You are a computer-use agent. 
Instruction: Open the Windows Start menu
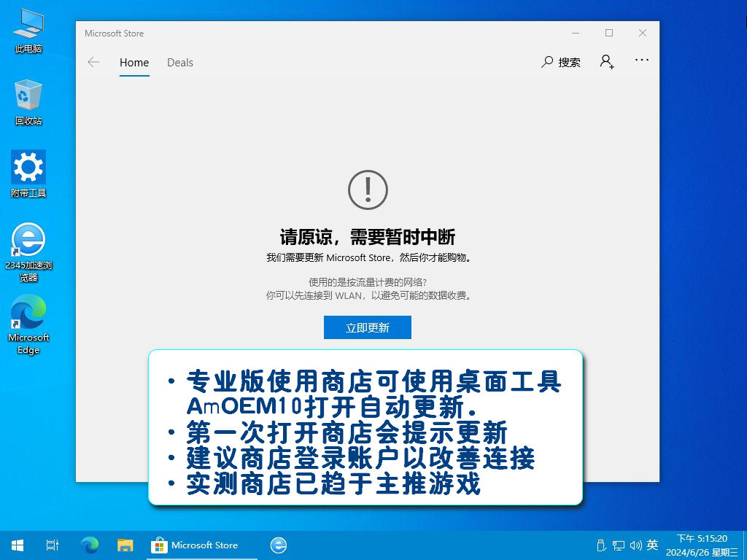click(18, 545)
